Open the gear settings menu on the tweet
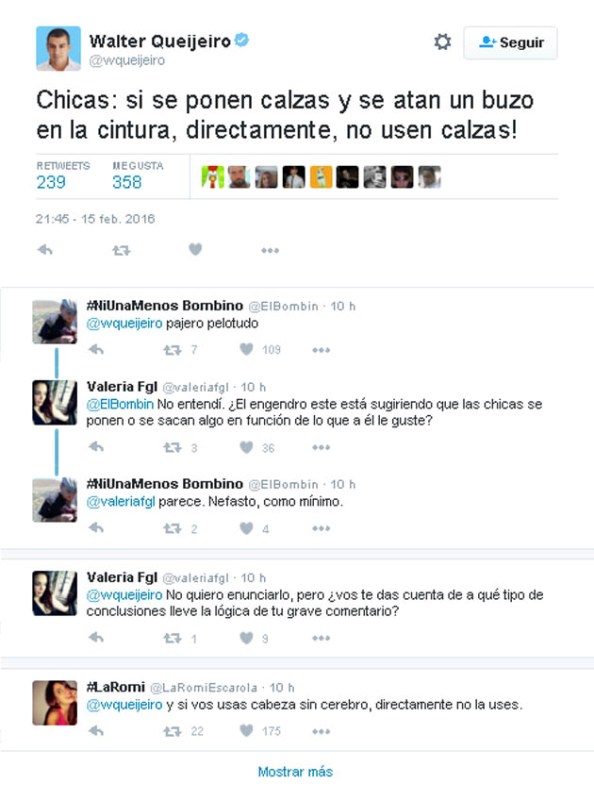 tap(442, 42)
